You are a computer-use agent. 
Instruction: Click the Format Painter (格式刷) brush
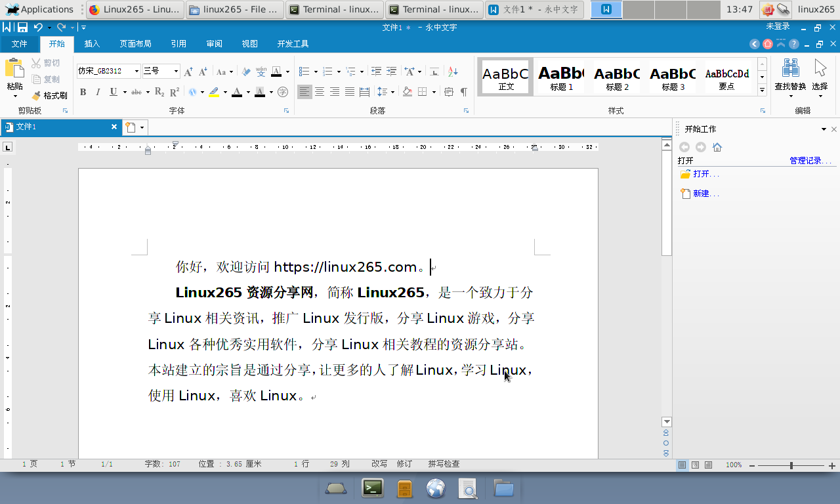click(x=49, y=95)
